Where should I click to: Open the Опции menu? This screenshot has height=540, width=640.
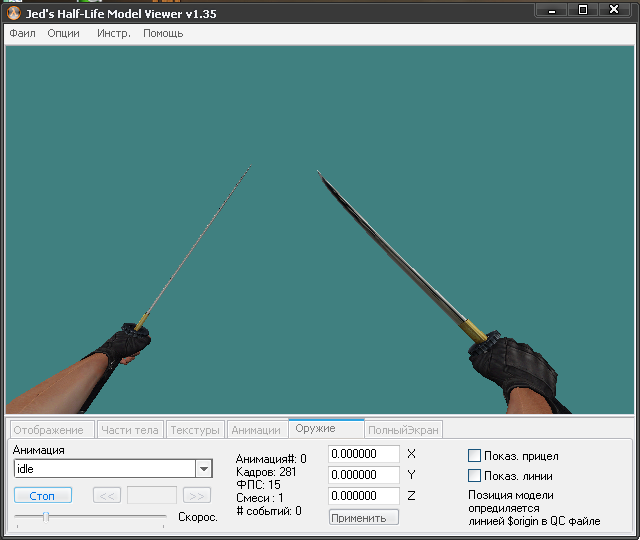point(63,33)
